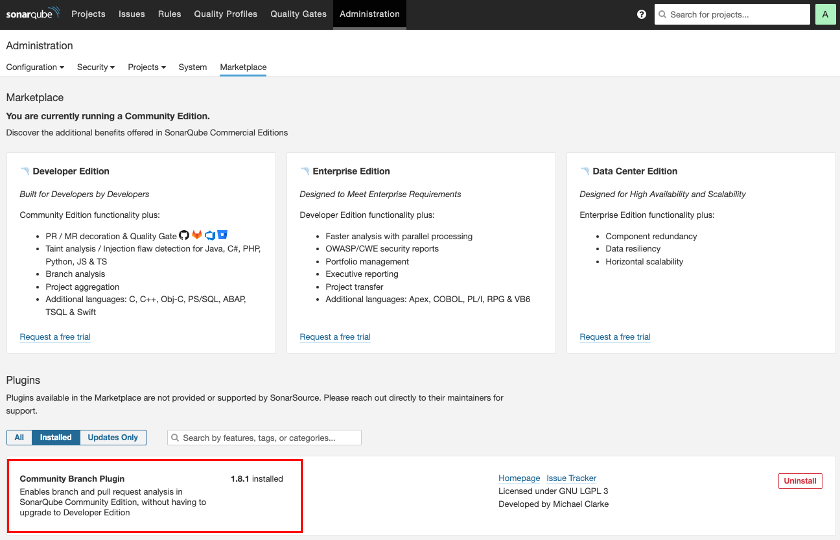Image resolution: width=840 pixels, height=540 pixels.
Task: Open Issues in top navigation
Action: pyautogui.click(x=132, y=14)
